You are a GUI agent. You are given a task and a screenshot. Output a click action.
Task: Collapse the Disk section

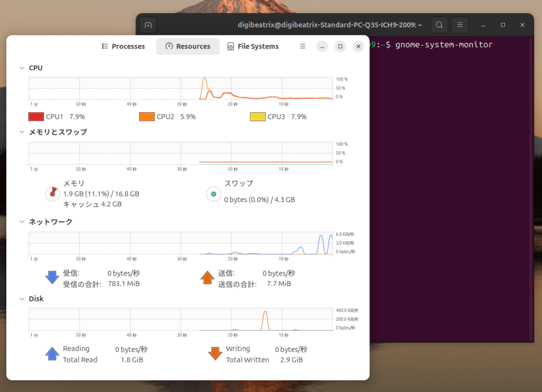pyautogui.click(x=21, y=298)
